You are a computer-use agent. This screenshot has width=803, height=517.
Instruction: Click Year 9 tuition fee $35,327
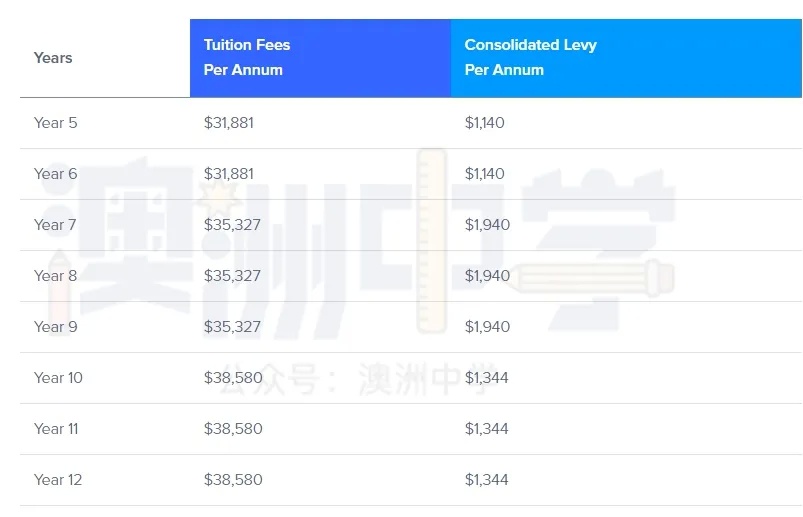[232, 327]
